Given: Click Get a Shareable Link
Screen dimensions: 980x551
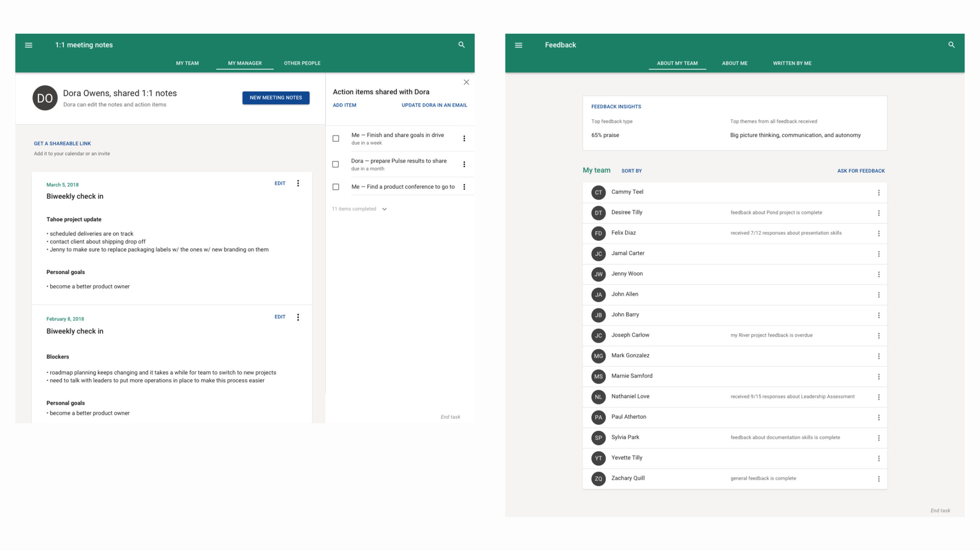Looking at the screenshot, I should tap(62, 143).
